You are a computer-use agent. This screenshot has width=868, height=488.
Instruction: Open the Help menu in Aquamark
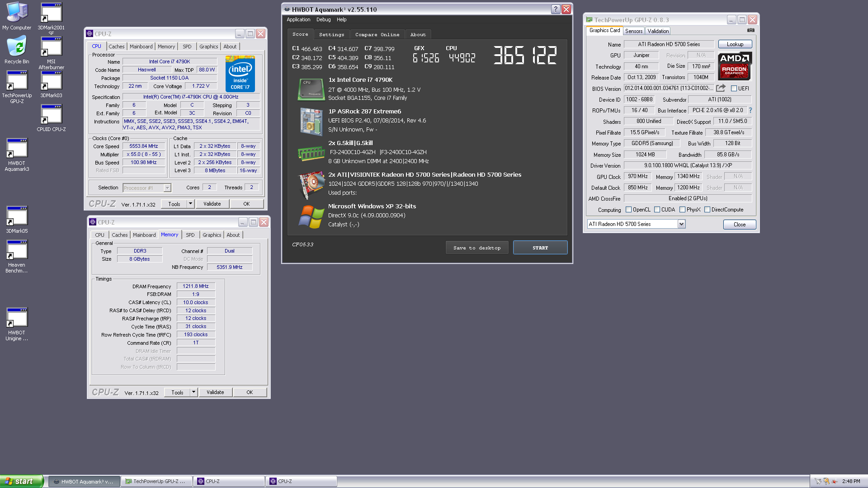tap(341, 19)
